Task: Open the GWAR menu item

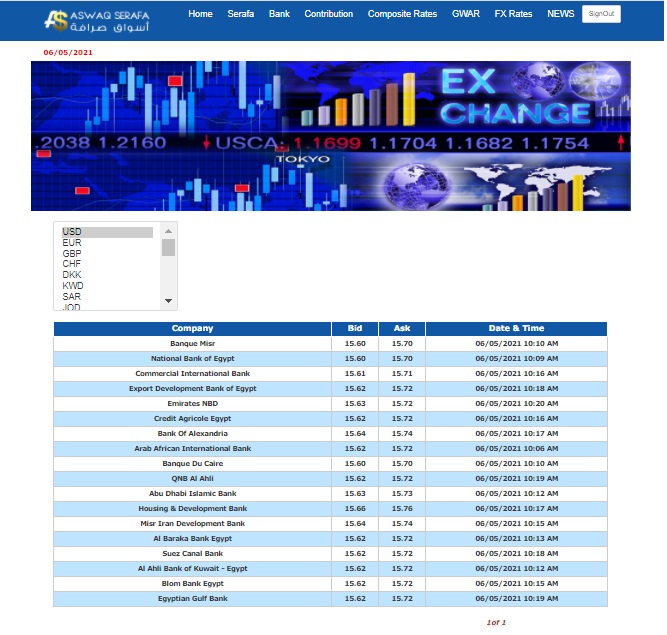Action: click(466, 14)
